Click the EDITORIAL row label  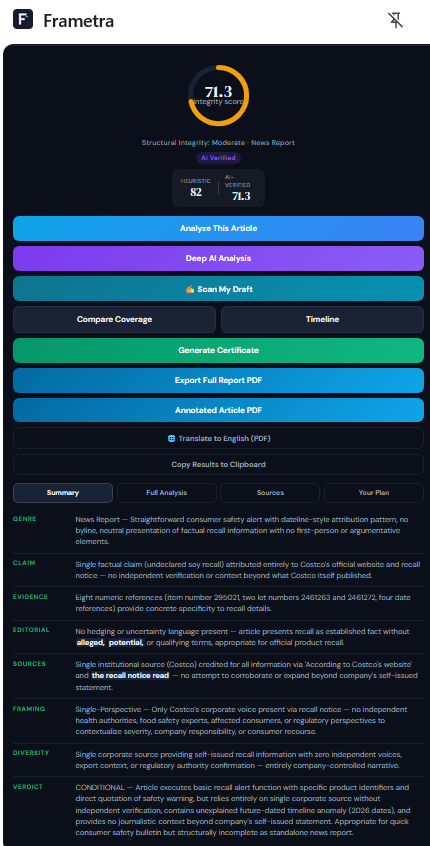click(x=31, y=630)
